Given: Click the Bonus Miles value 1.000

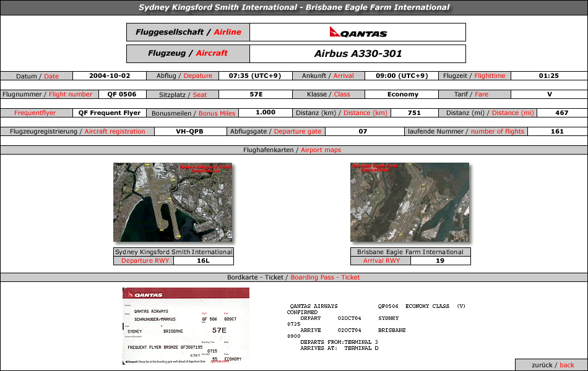Looking at the screenshot, I should pos(266,113).
